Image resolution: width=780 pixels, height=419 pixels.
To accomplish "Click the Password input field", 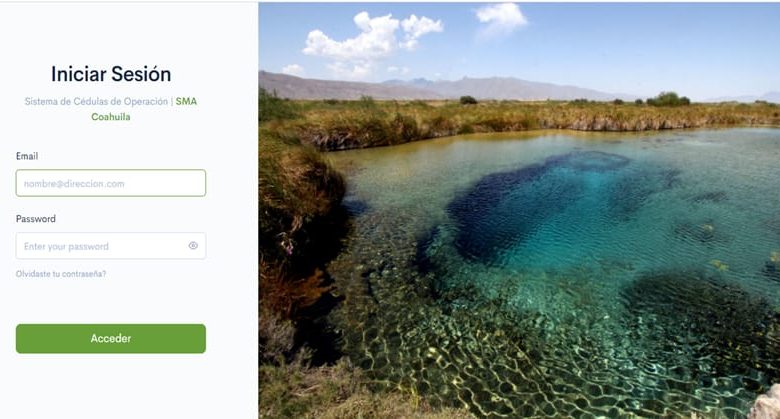I will (x=100, y=246).
